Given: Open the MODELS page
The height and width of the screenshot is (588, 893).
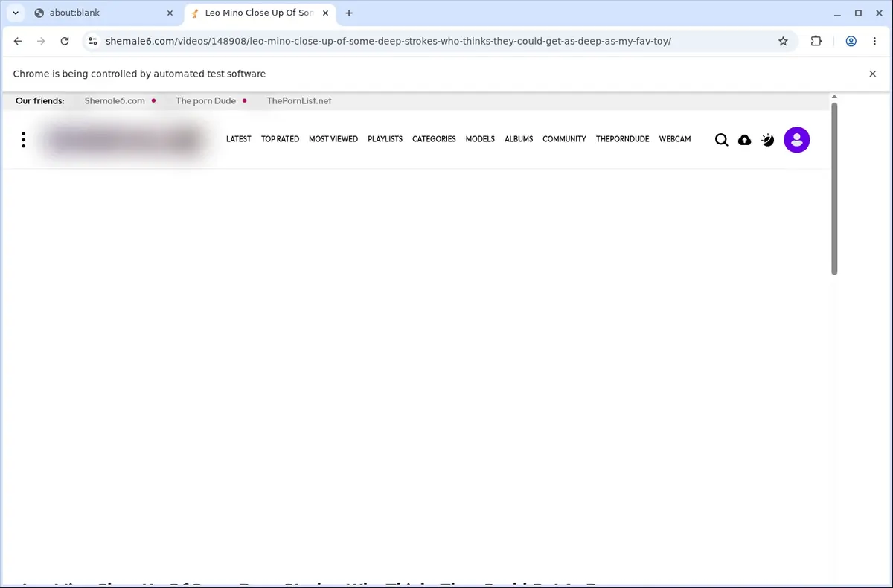Looking at the screenshot, I should point(480,139).
